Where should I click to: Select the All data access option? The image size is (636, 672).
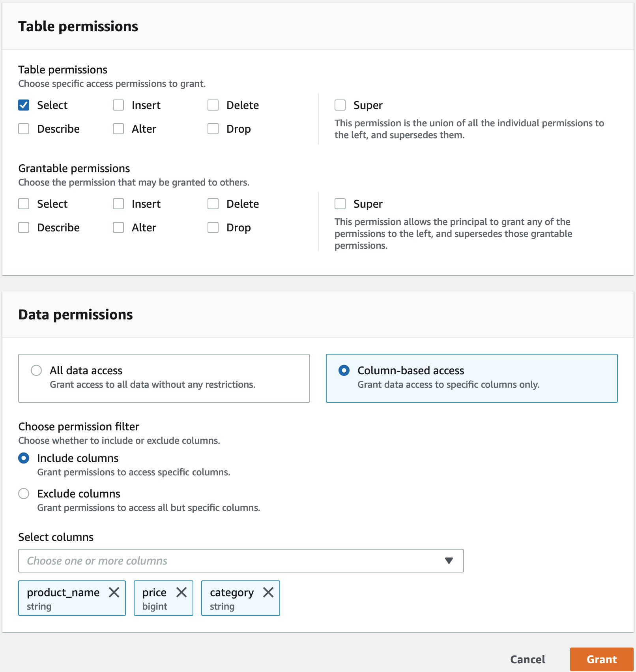(37, 370)
